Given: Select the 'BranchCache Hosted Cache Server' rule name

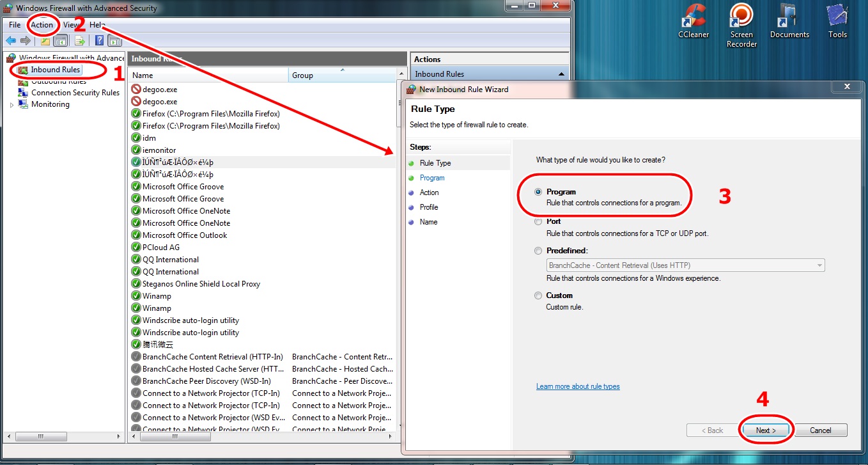Looking at the screenshot, I should click(213, 369).
